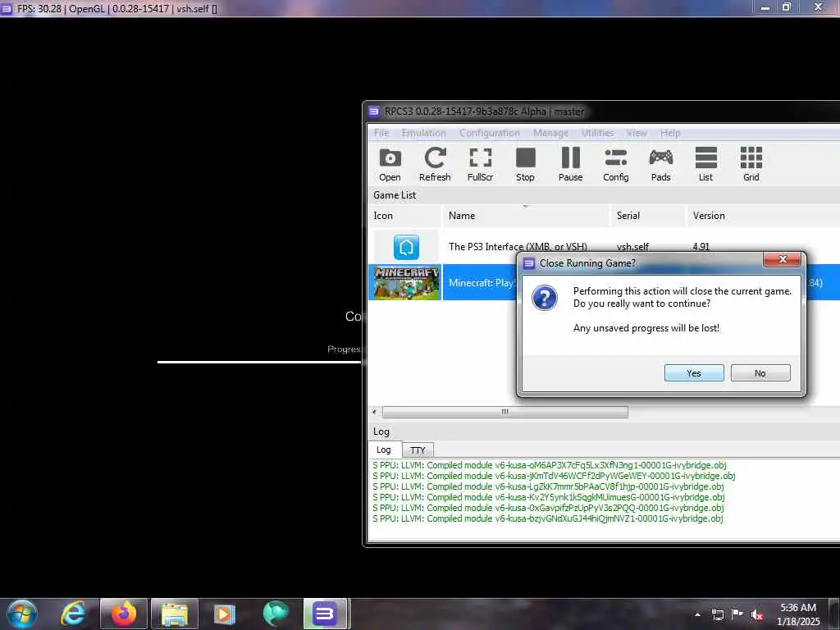This screenshot has height=630, width=840.
Task: Click the teal globe taskbar icon
Action: [x=276, y=614]
